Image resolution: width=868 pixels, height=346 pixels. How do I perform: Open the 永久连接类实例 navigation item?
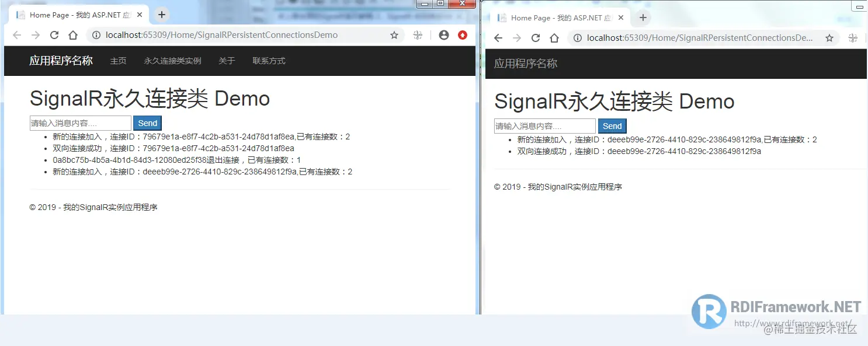pos(172,60)
